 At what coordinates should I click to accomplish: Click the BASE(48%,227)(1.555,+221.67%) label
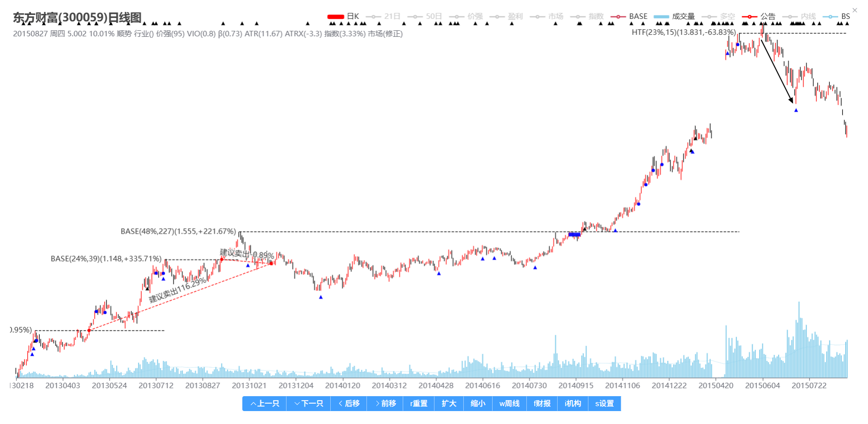point(178,232)
